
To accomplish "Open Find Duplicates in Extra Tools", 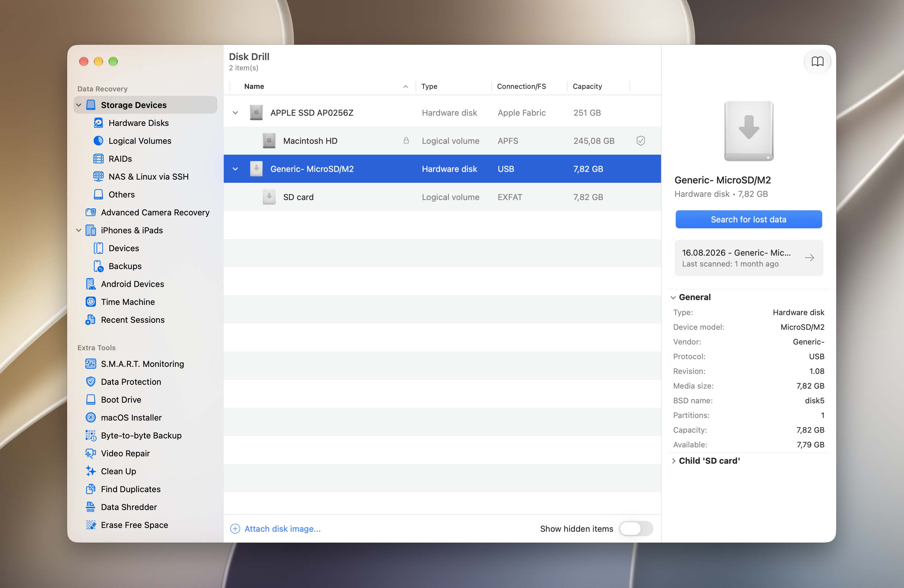I will click(x=131, y=489).
